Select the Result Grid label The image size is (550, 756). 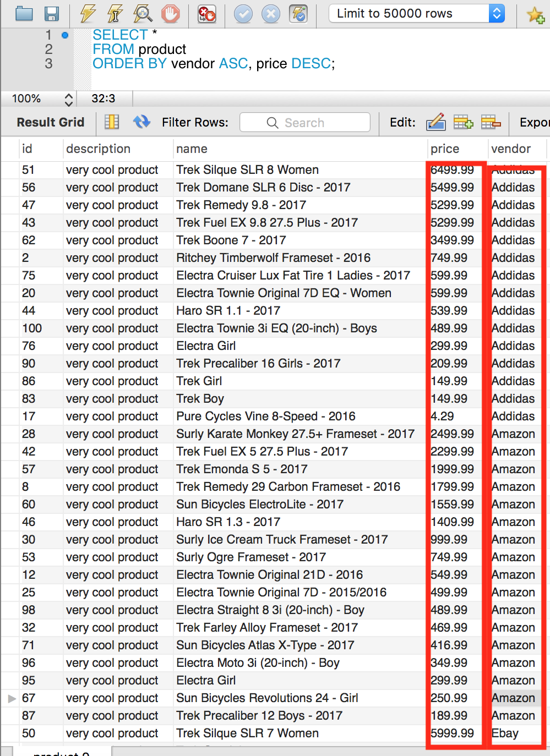pyautogui.click(x=51, y=122)
